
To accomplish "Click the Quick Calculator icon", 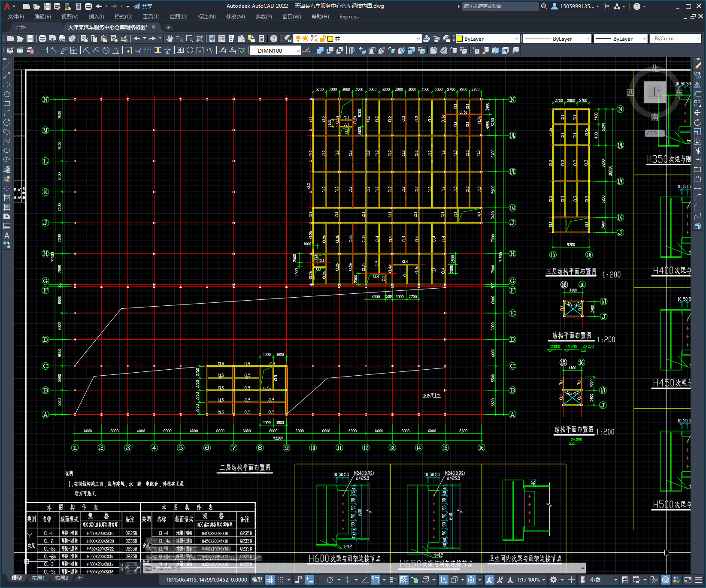I will click(x=261, y=39).
